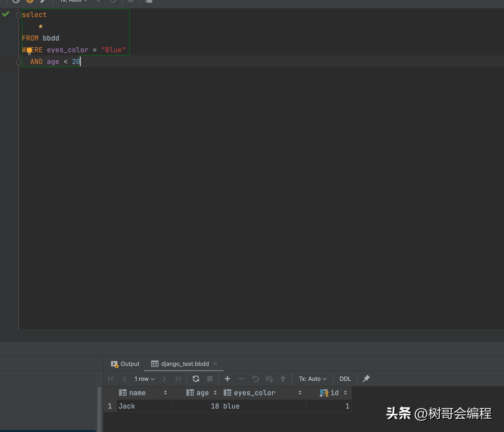The image size is (504, 432).
Task: Reload the result page
Action: pos(196,379)
